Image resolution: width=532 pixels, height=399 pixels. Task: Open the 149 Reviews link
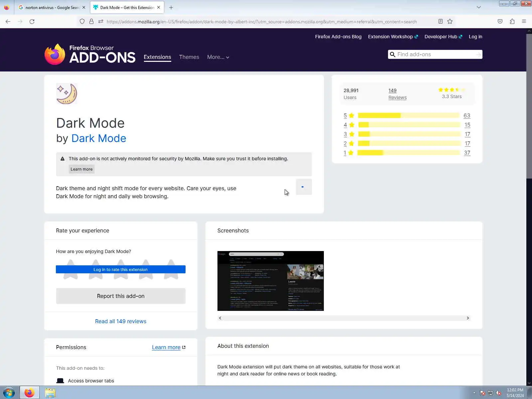397,94
